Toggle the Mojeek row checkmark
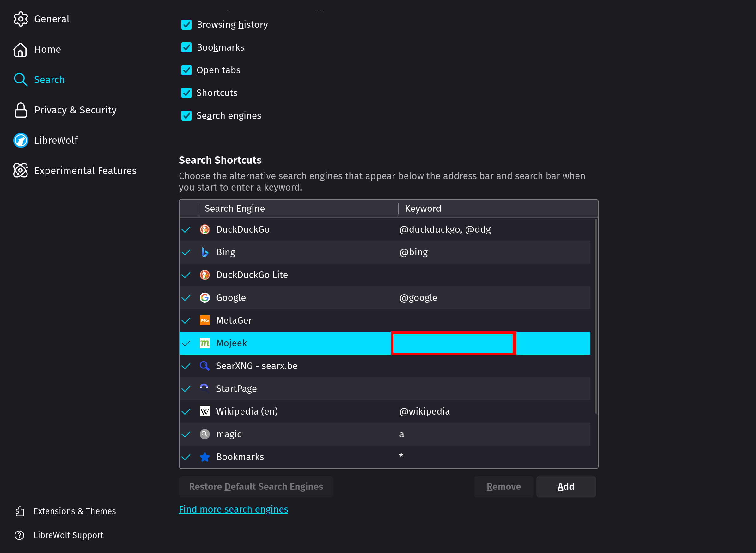 186,343
